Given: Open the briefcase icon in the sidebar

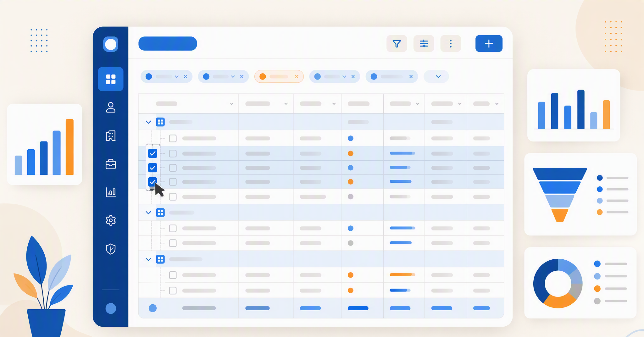Looking at the screenshot, I should 111,164.
